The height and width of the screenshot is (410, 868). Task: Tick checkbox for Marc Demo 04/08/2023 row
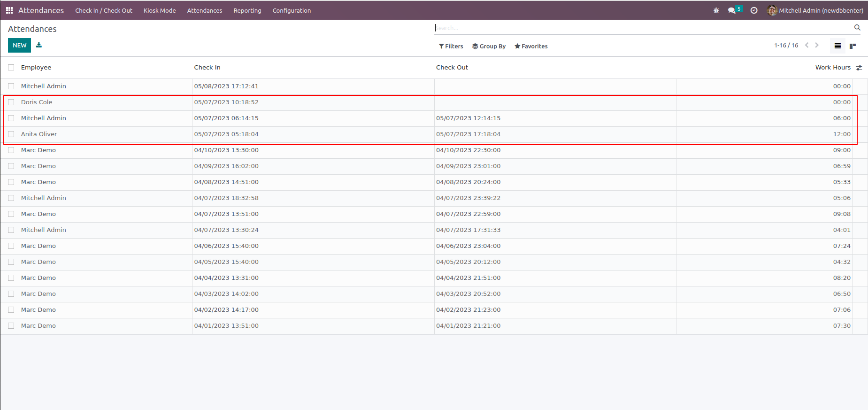(11, 182)
